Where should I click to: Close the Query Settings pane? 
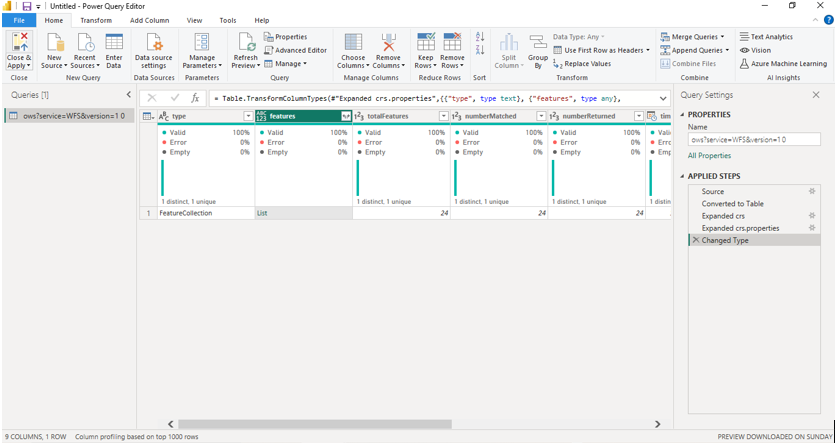point(816,95)
